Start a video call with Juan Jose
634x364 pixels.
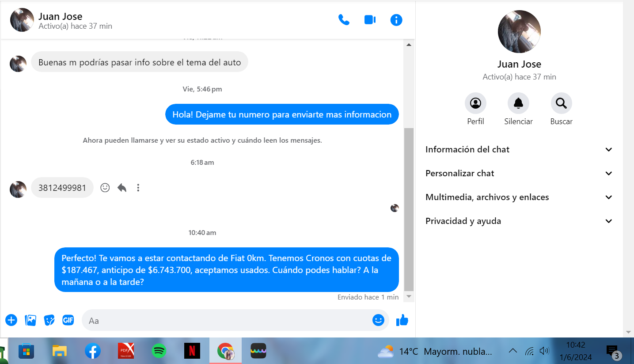click(370, 20)
